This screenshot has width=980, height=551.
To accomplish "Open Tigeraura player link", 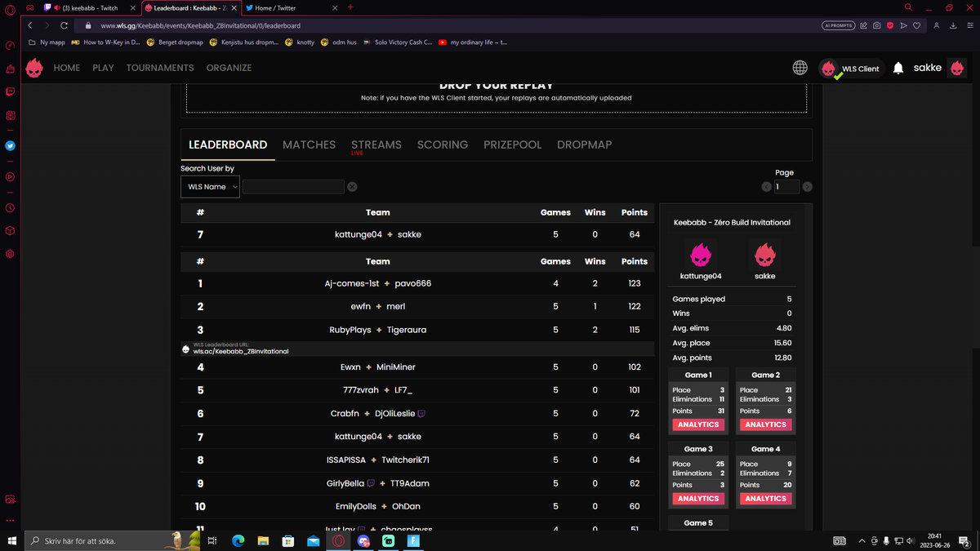I will 407,330.
